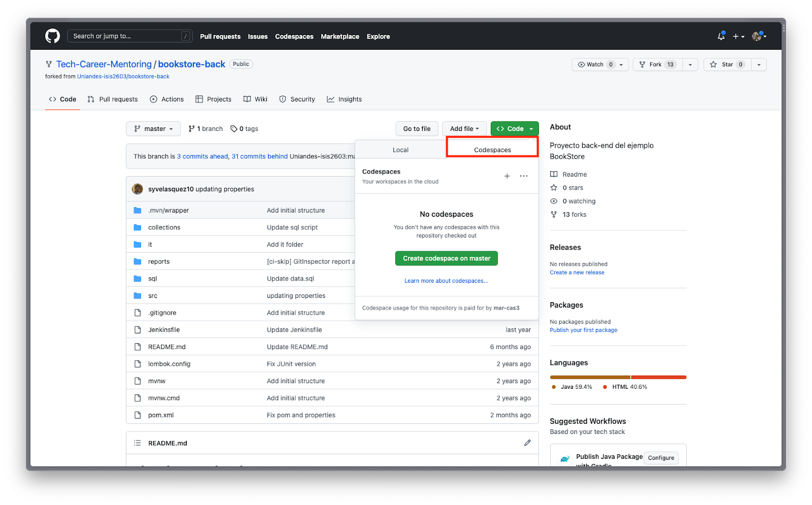
Task: Open the Tech-Career-Mentoring organization link
Action: (x=104, y=64)
